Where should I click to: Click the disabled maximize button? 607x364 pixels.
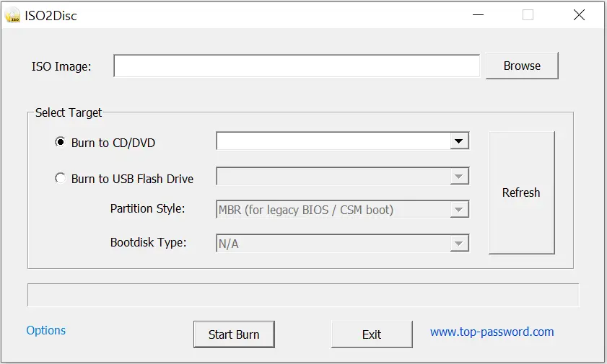click(528, 15)
